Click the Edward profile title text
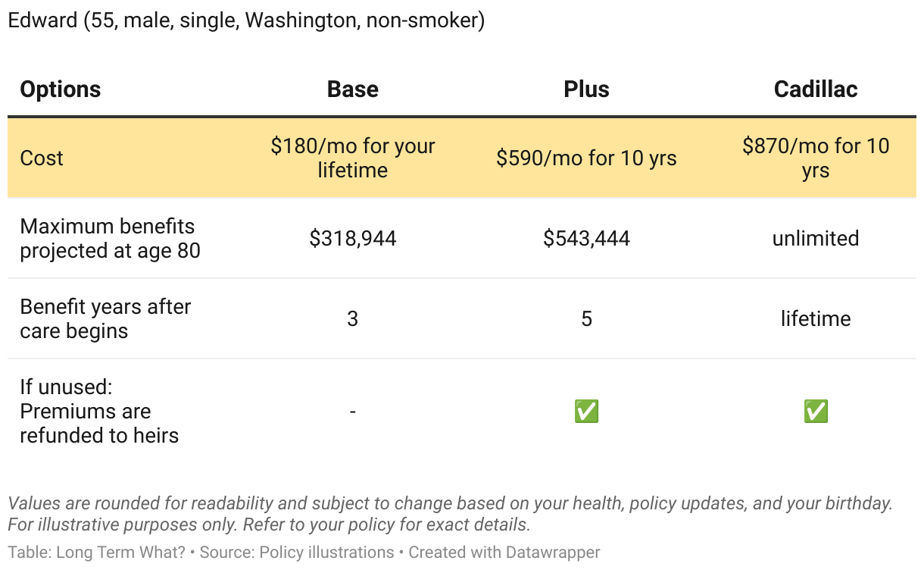Screen dimensions: 924x570 pyautogui.click(x=246, y=20)
